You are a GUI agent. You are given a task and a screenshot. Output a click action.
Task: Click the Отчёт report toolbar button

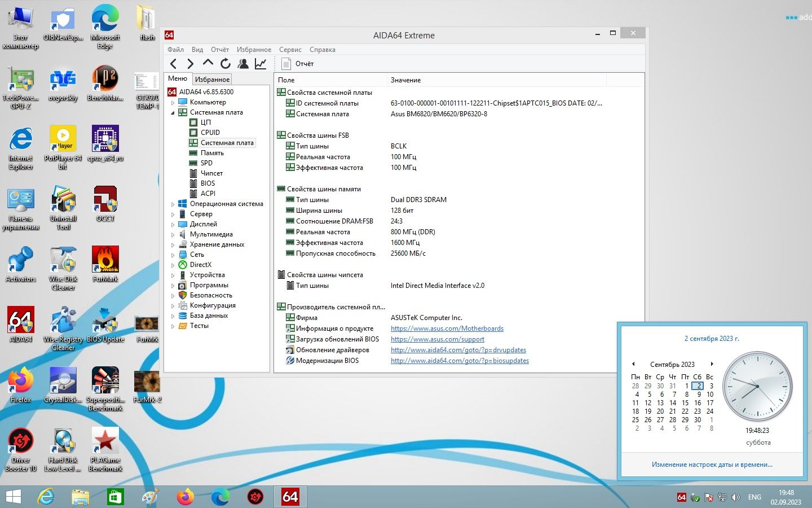(297, 64)
